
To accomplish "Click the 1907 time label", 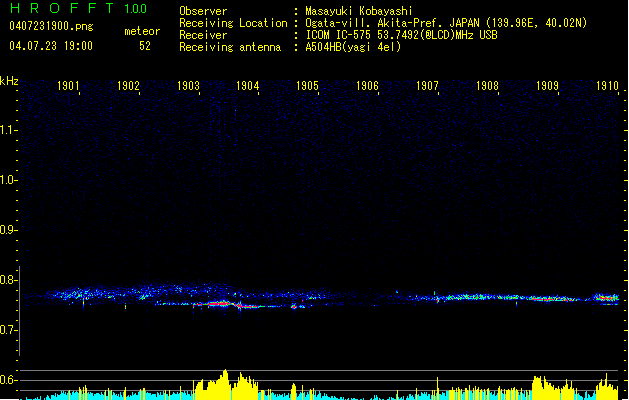I will tap(427, 86).
